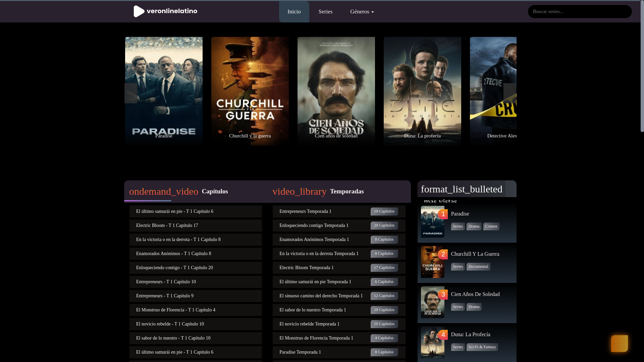Click the format_list_bulleted icon
The width and height of the screenshot is (644, 362).
462,189
